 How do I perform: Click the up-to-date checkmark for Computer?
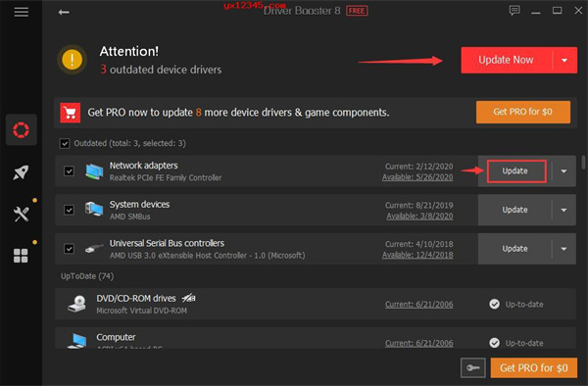coord(494,343)
